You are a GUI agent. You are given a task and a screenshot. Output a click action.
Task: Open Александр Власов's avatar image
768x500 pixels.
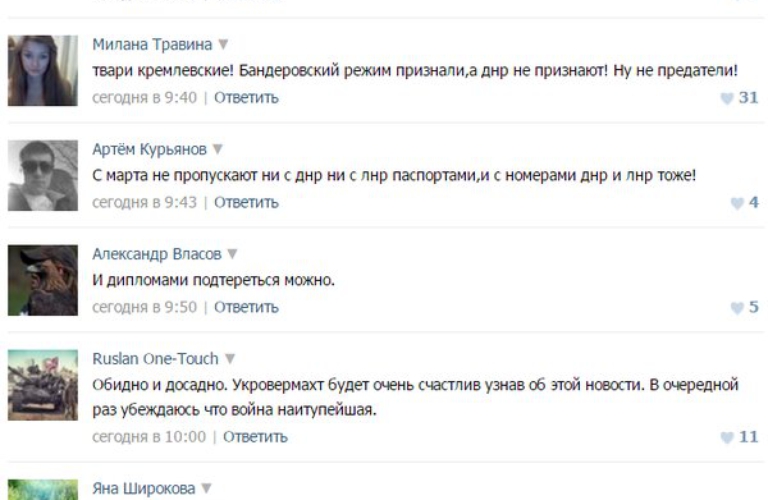43,280
